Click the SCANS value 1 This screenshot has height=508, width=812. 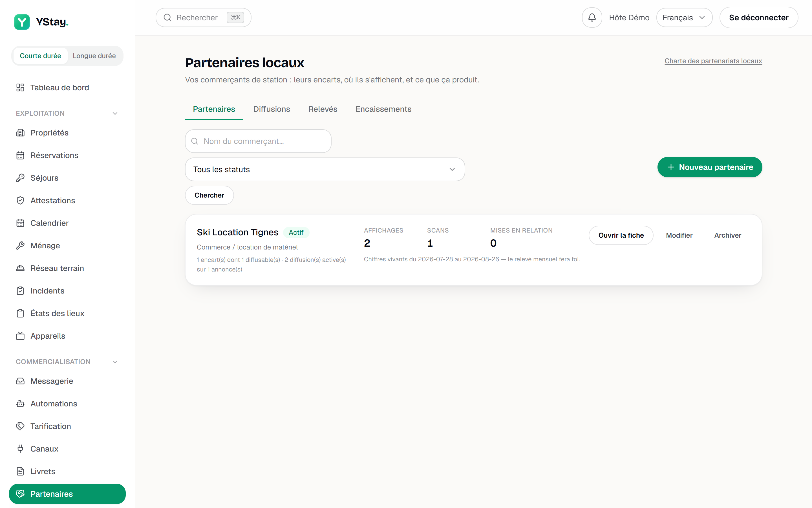coord(430,243)
